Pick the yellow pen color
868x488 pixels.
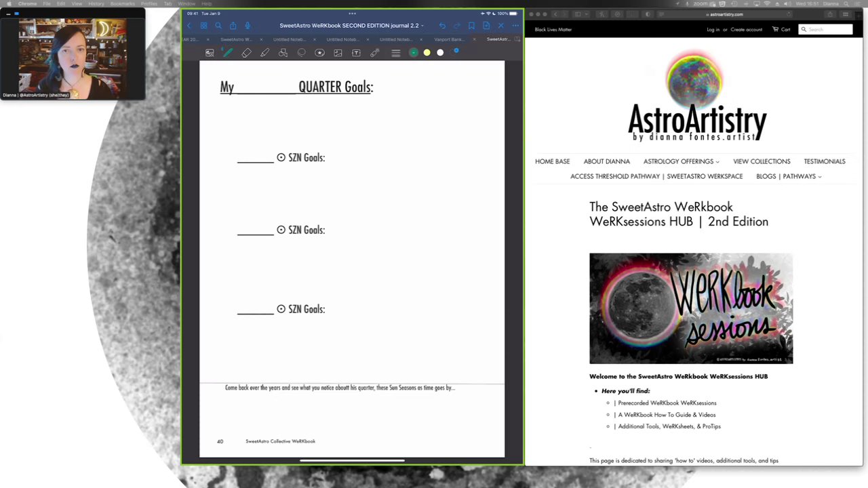pyautogui.click(x=427, y=53)
